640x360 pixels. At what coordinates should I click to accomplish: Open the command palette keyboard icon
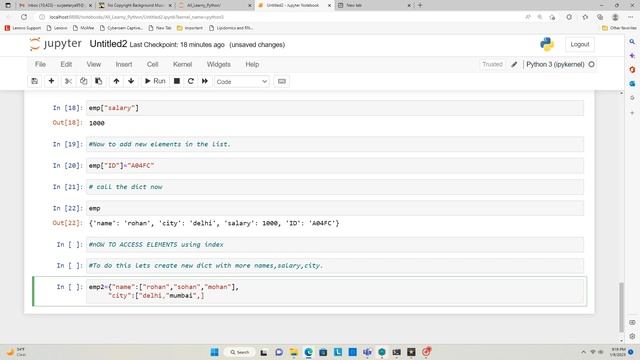click(x=282, y=81)
